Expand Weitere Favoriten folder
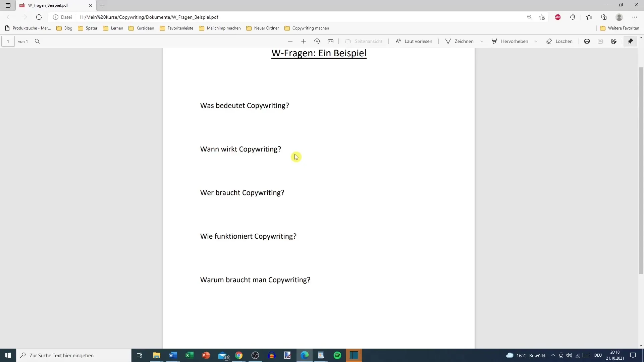 pyautogui.click(x=620, y=28)
